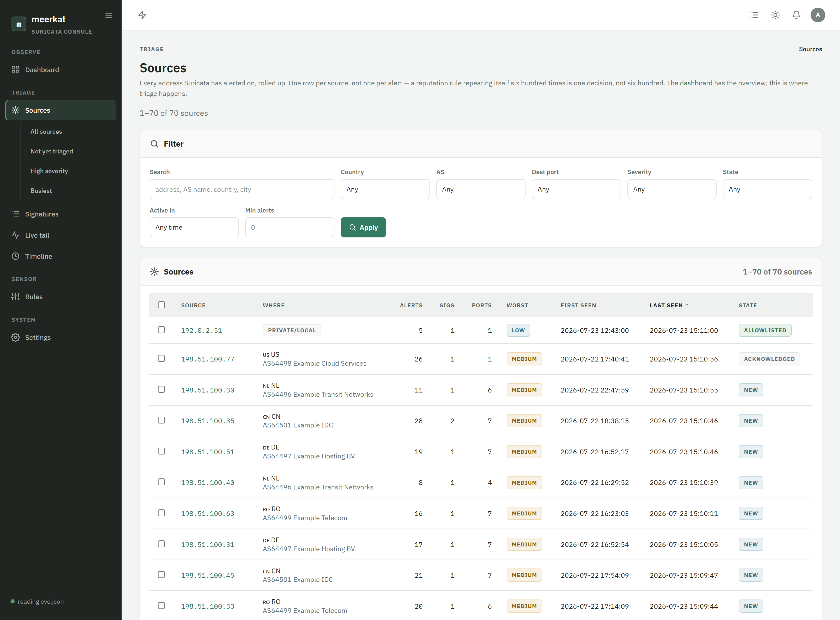Sort by the Alerts column header
Screen dimensions: 840x620
(411, 306)
